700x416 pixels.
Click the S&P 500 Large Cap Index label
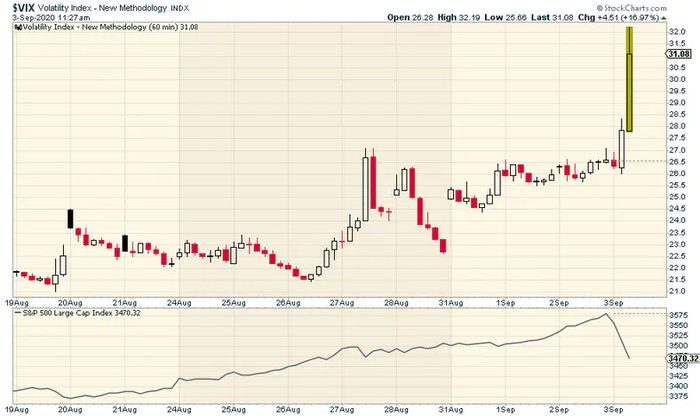click(67, 313)
